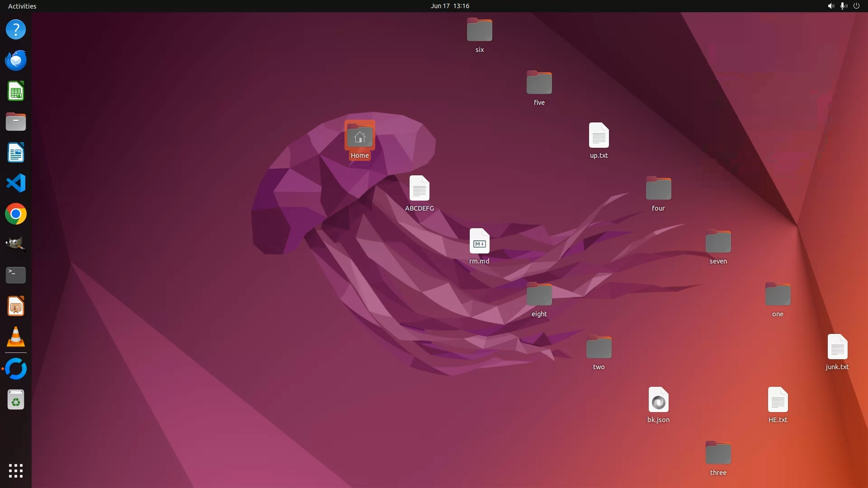Open Thunderbird mail from the dock

pyautogui.click(x=16, y=60)
